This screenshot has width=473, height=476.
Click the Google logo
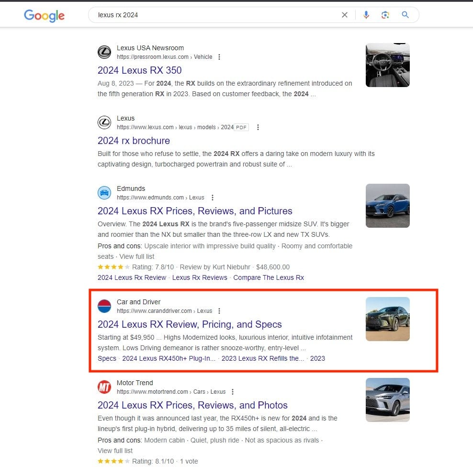point(44,15)
